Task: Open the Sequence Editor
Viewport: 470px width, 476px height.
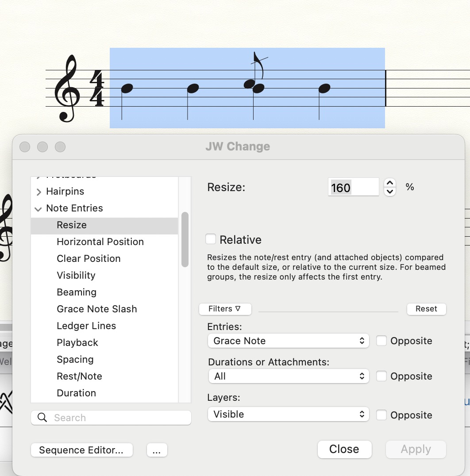Action: 81,450
